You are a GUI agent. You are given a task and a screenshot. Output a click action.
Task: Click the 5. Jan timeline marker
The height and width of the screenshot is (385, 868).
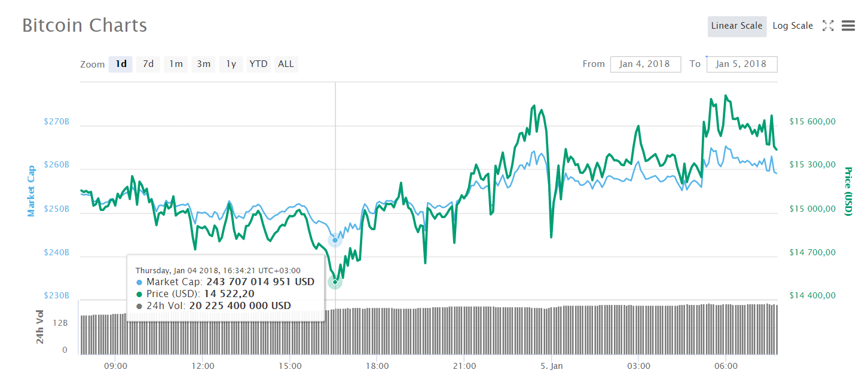(551, 365)
